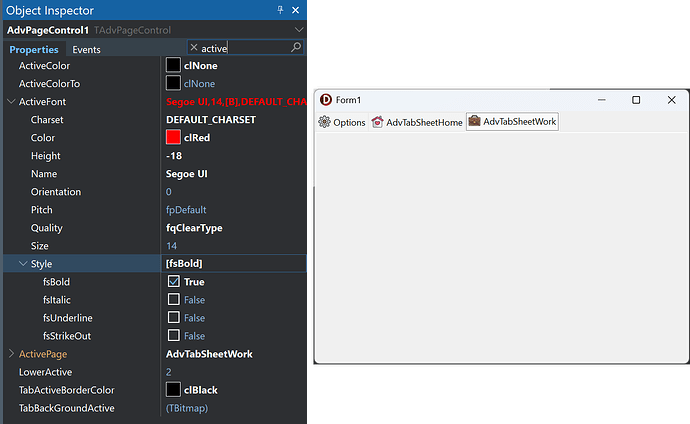Close the Object Inspector panel
Image resolution: width=690 pixels, height=424 pixels.
pyautogui.click(x=297, y=9)
